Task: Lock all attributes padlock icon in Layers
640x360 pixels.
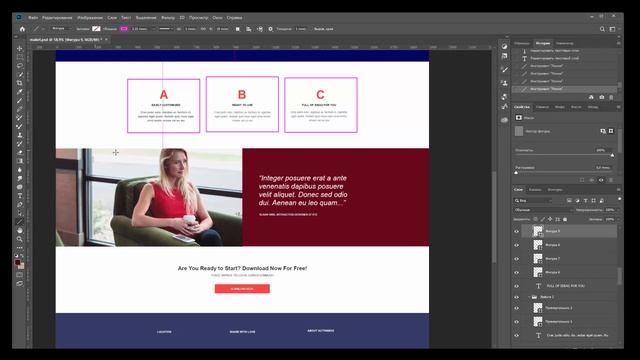Action: click(565, 219)
